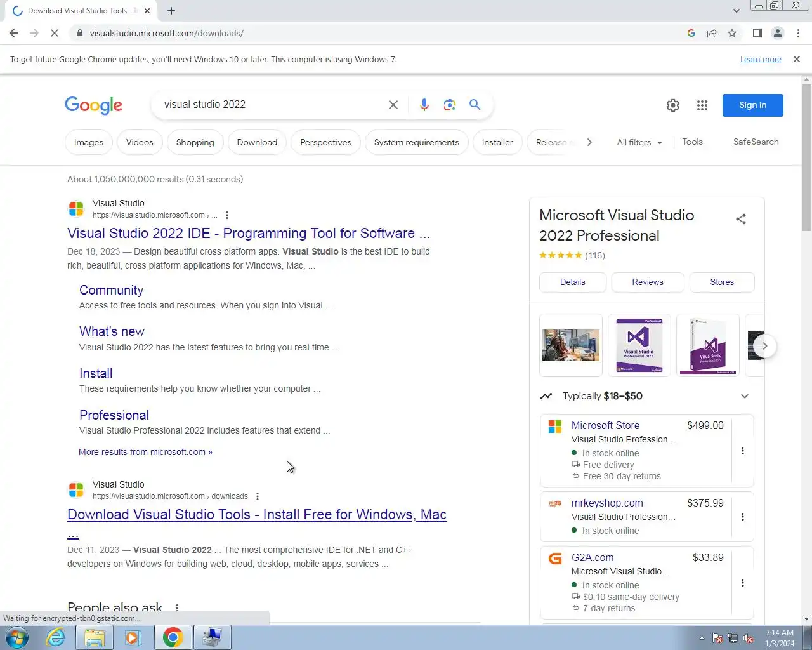Viewport: 812px width, 650px height.
Task: Open the Microsoft Store listing link
Action: (x=606, y=425)
